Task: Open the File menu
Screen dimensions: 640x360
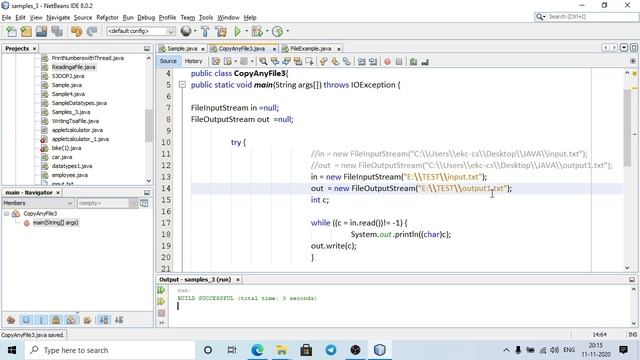Action: tap(7, 18)
